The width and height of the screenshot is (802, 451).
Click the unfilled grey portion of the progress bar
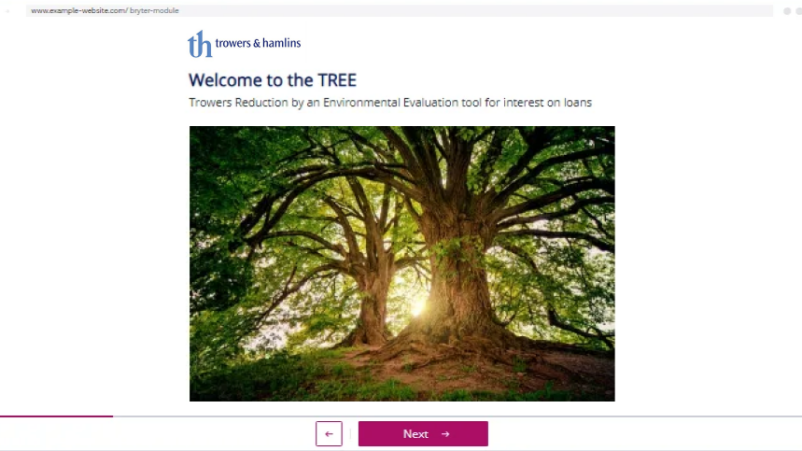pyautogui.click(x=457, y=416)
